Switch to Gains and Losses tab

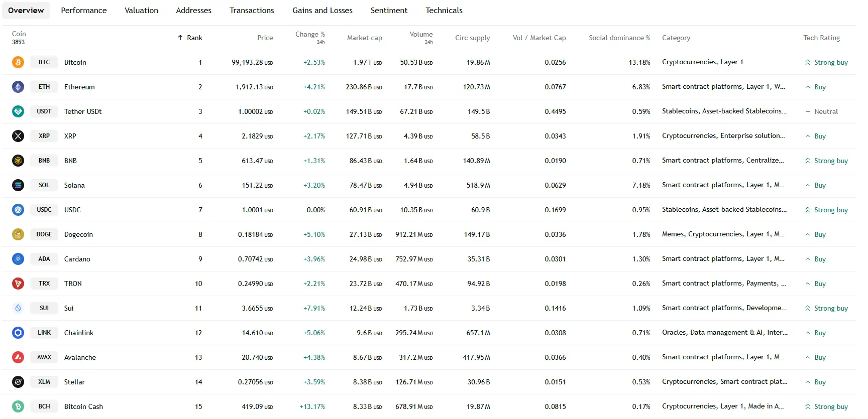click(322, 10)
